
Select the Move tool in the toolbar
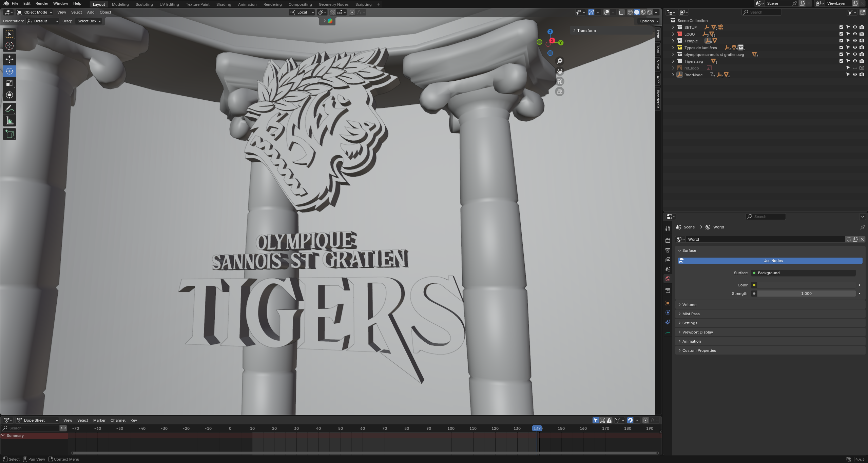tap(9, 59)
